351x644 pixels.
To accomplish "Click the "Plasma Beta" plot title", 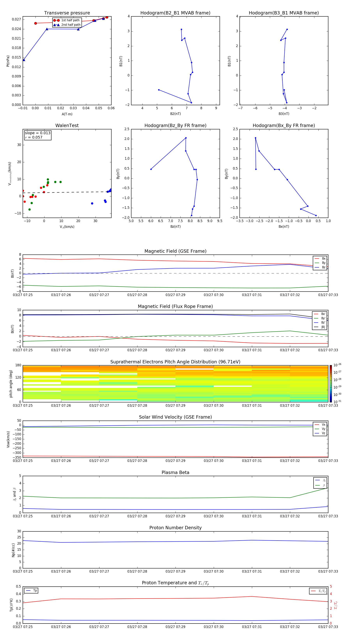I will point(175,472).
